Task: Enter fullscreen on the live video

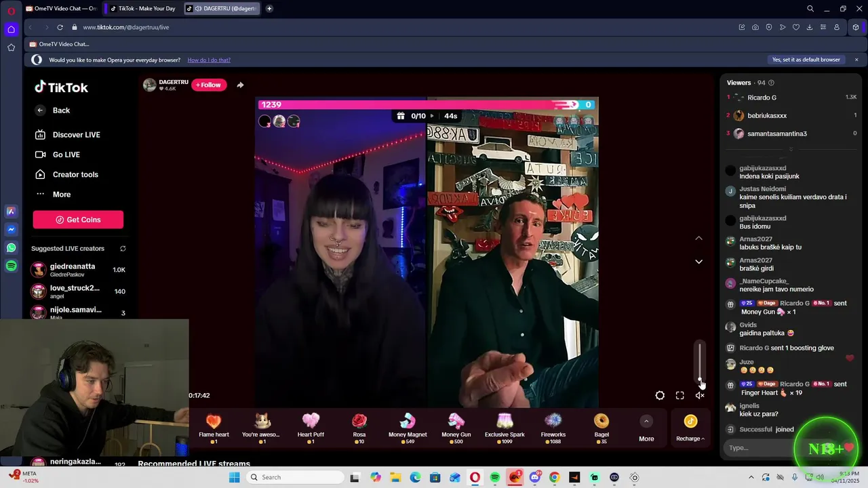Action: tap(679, 396)
